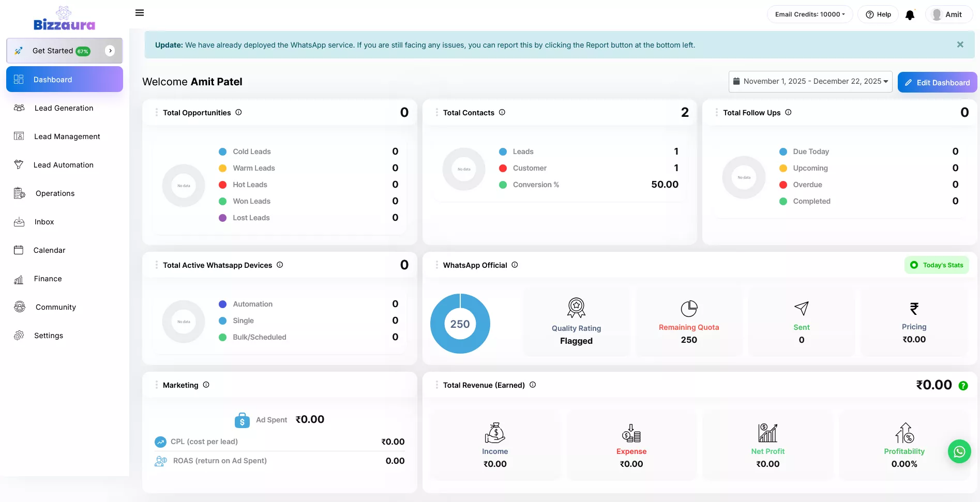
Task: Click info icon next to Total Follow Ups
Action: coord(788,112)
